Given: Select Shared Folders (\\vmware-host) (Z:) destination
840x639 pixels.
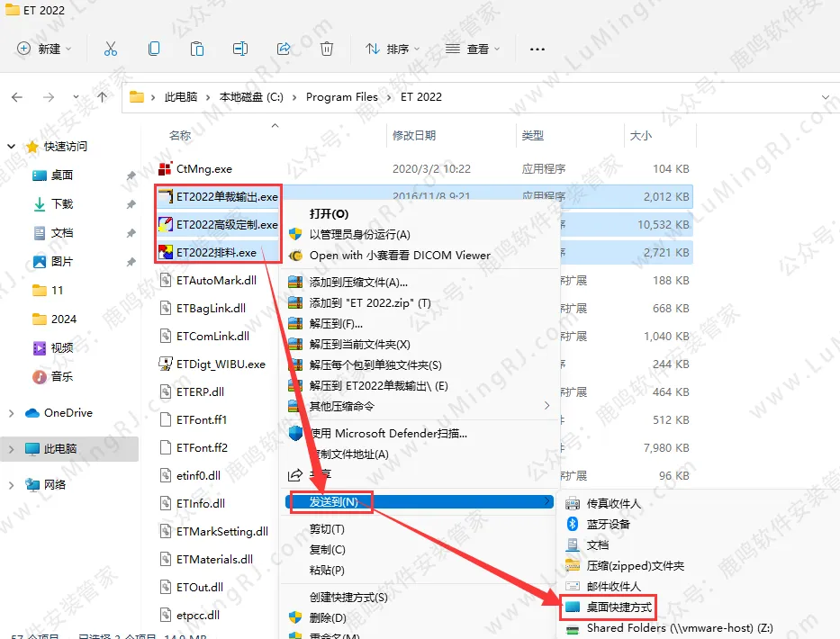Looking at the screenshot, I should (x=680, y=628).
